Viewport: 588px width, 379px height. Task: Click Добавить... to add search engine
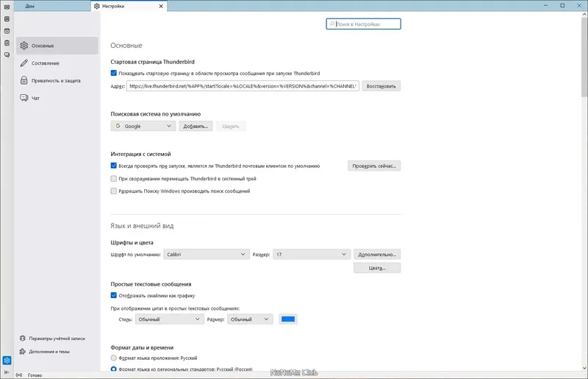coord(196,126)
